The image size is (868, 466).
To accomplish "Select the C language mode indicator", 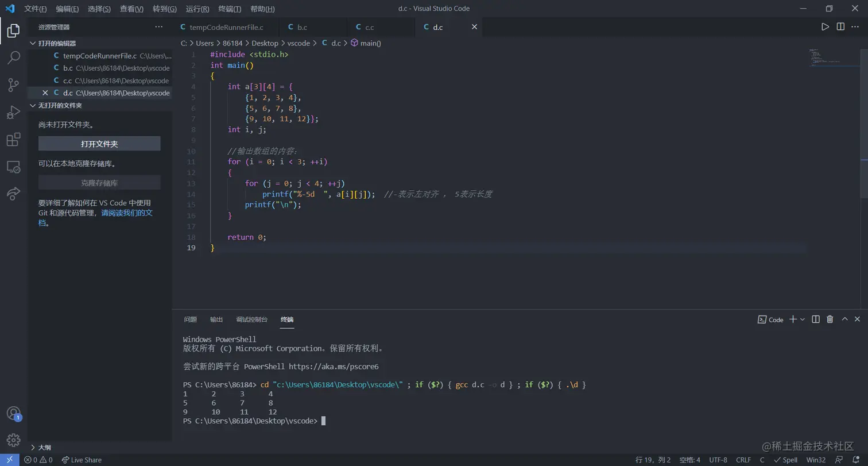I will pos(762,460).
